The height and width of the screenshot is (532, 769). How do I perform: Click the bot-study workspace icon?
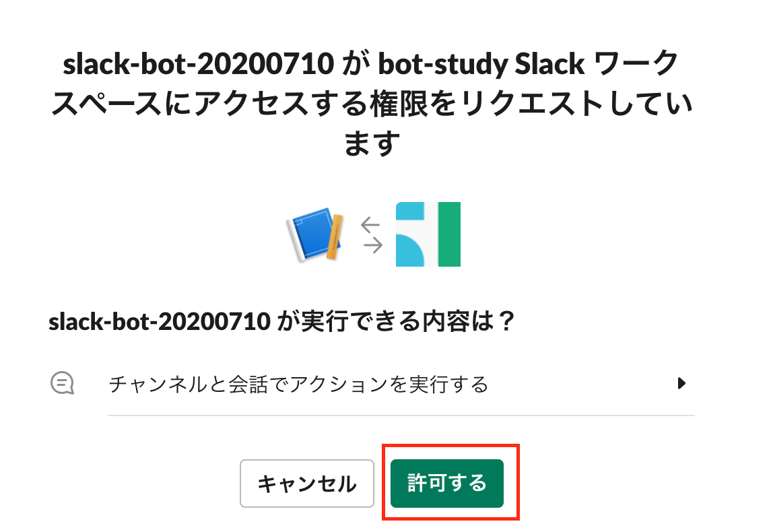[x=428, y=234]
